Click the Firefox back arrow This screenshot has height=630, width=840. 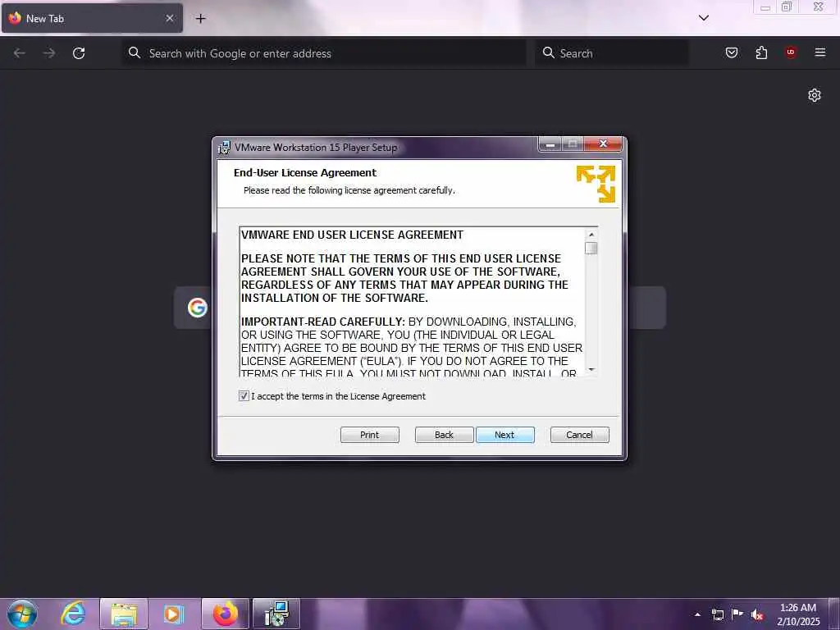pyautogui.click(x=20, y=53)
